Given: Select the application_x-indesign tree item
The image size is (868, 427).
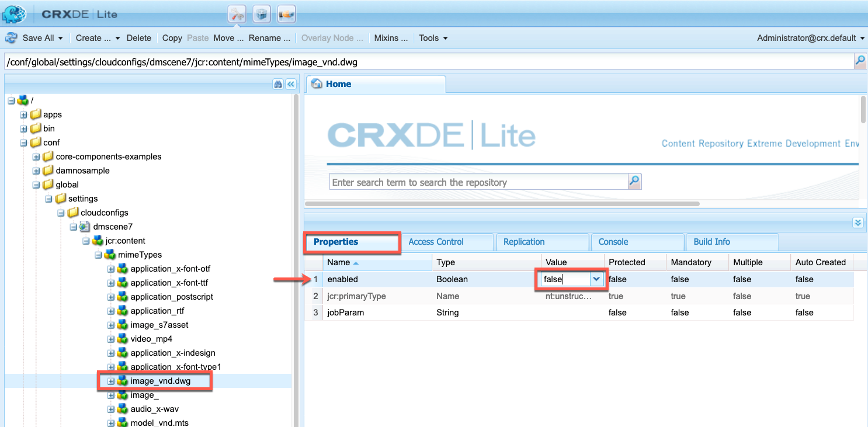Looking at the screenshot, I should coord(173,353).
